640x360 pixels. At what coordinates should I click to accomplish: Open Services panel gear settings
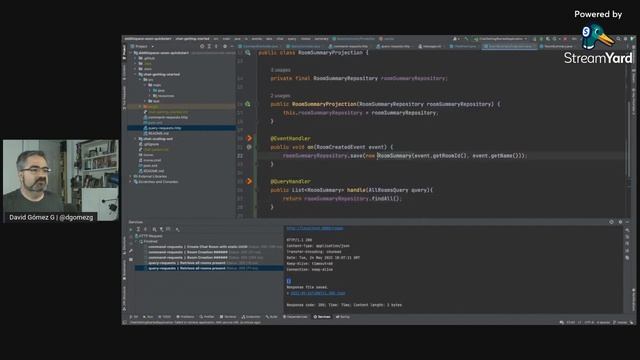click(620, 222)
